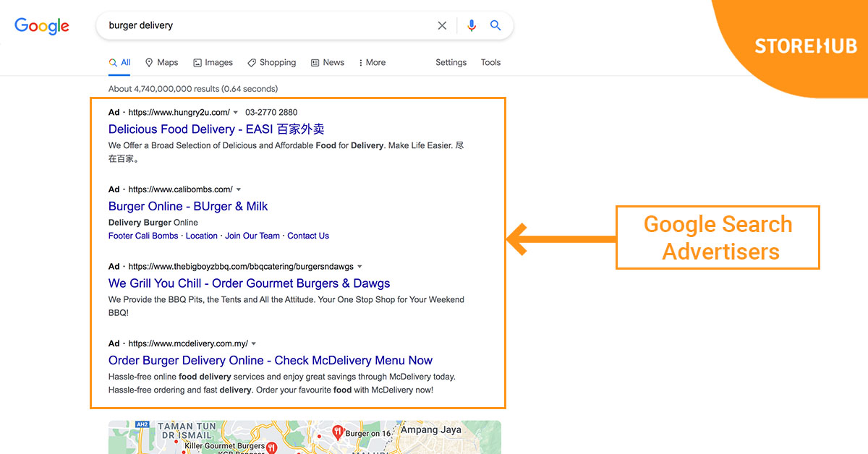This screenshot has width=868, height=454.
Task: Click the About 4,740,000,000 results text
Action: tap(193, 89)
